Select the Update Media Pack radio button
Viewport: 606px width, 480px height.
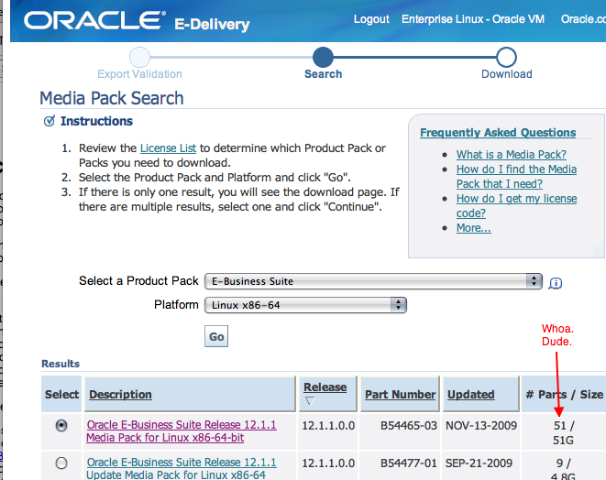(62, 463)
